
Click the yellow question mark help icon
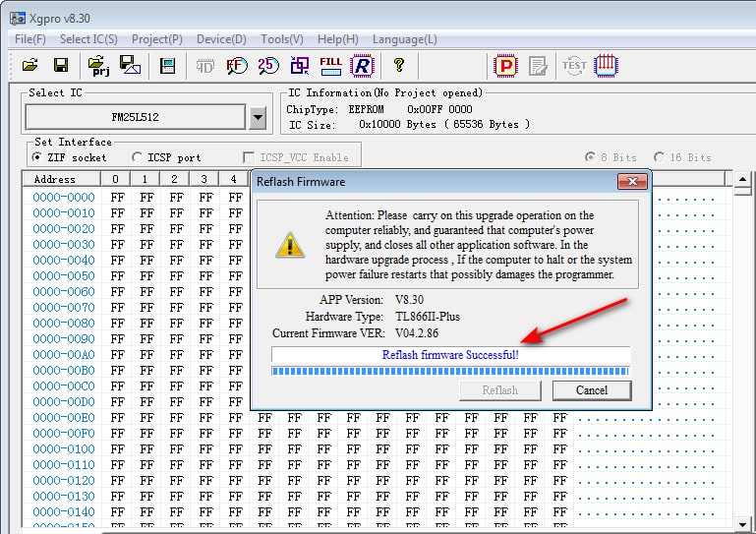[x=398, y=66]
